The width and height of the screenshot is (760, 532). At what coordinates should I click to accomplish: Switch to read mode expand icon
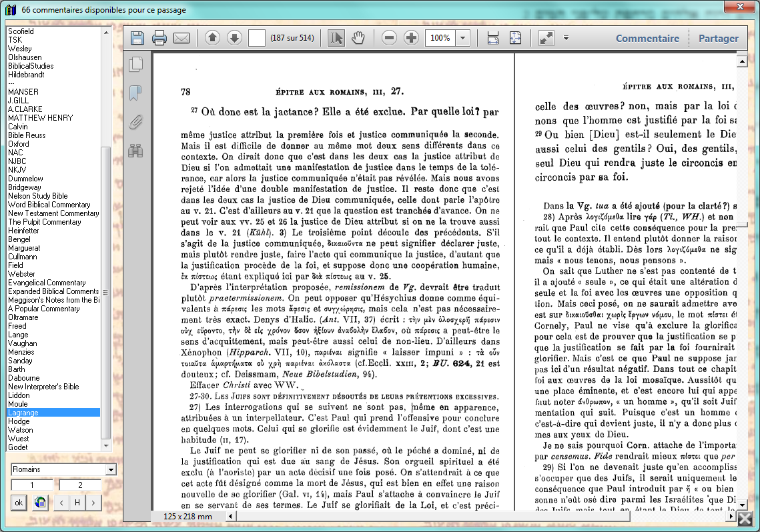[546, 38]
